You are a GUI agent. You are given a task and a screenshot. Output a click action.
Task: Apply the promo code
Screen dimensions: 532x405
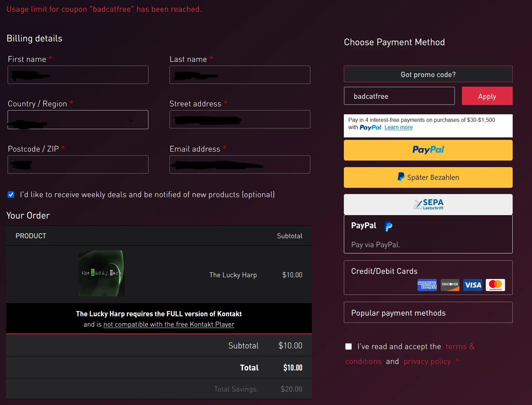487,96
